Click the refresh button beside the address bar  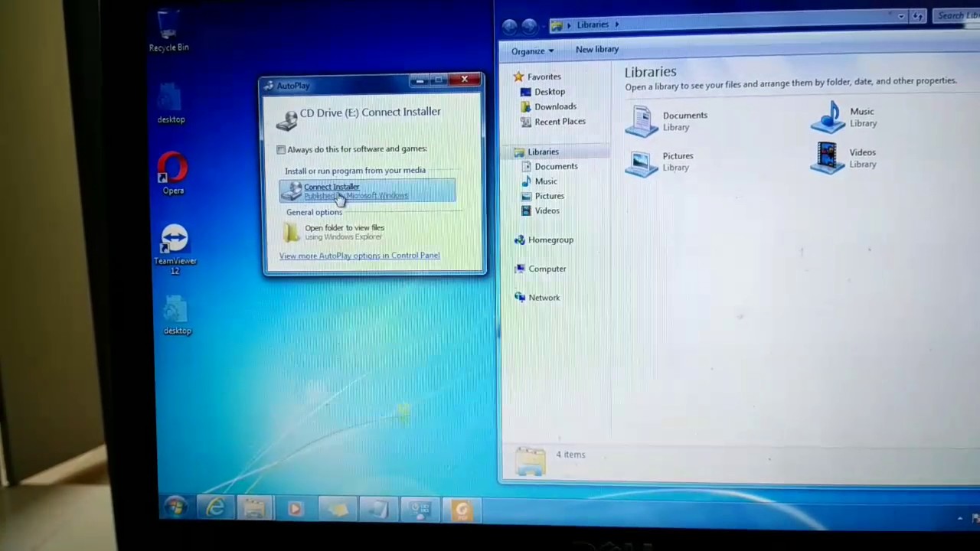coord(918,16)
